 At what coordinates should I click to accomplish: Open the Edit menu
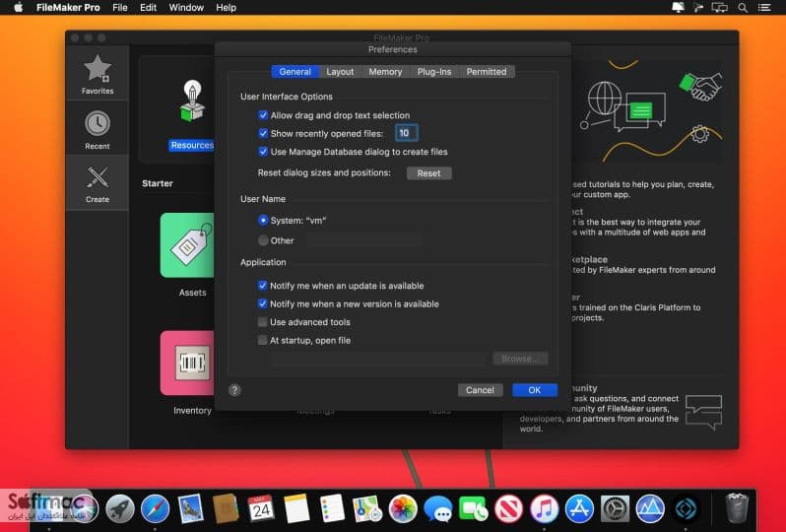pyautogui.click(x=148, y=8)
